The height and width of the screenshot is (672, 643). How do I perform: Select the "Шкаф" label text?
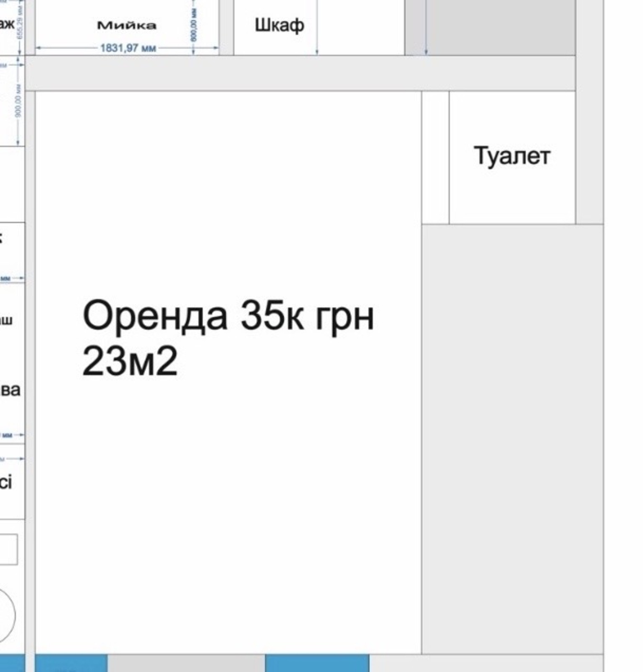[x=279, y=26]
